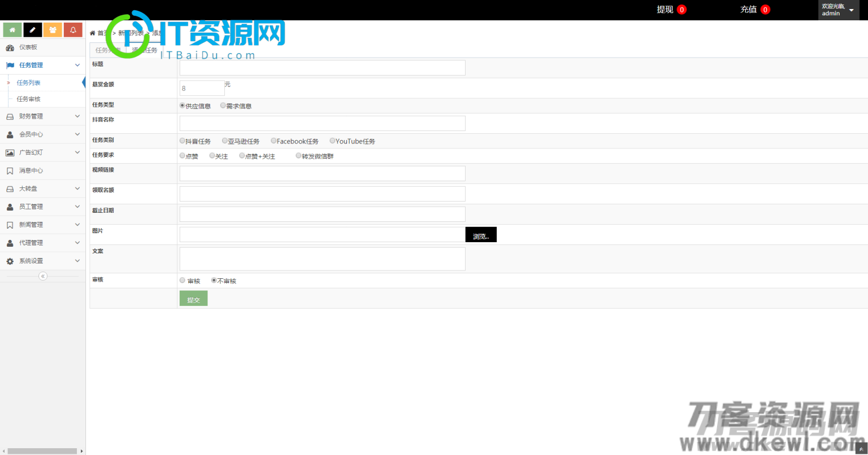Choose the 亚马逊任务 task category radio
The width and height of the screenshot is (868, 455).
click(225, 141)
